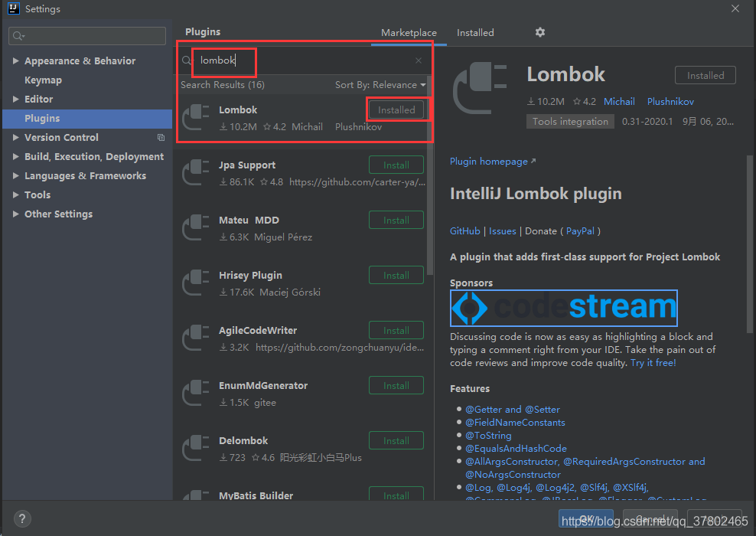Expand Languages & Frameworks section

[15, 175]
